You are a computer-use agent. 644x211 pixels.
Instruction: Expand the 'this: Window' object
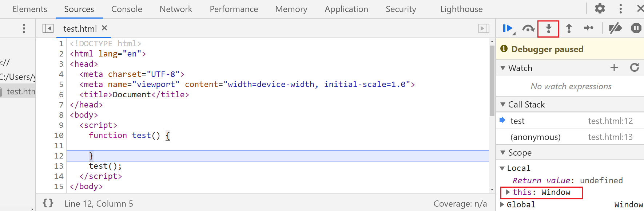(508, 192)
